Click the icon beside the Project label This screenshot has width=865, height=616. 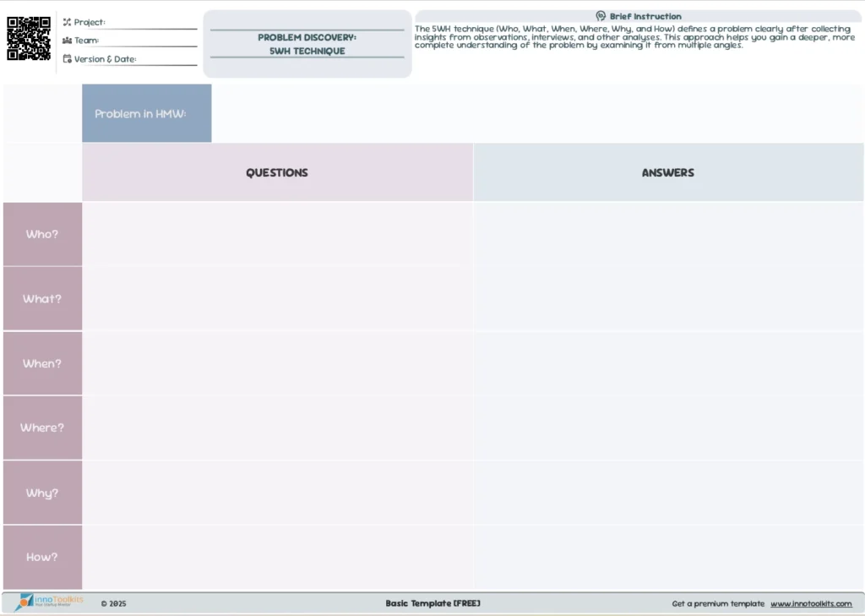point(67,22)
